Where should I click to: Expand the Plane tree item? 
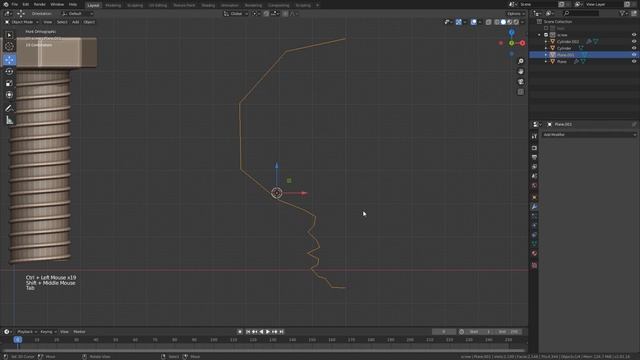(546, 61)
